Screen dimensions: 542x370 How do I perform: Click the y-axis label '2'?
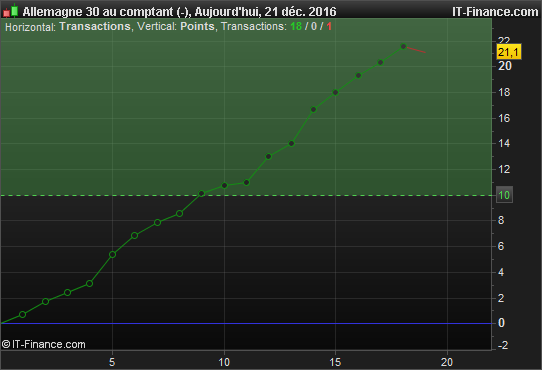tap(501, 298)
